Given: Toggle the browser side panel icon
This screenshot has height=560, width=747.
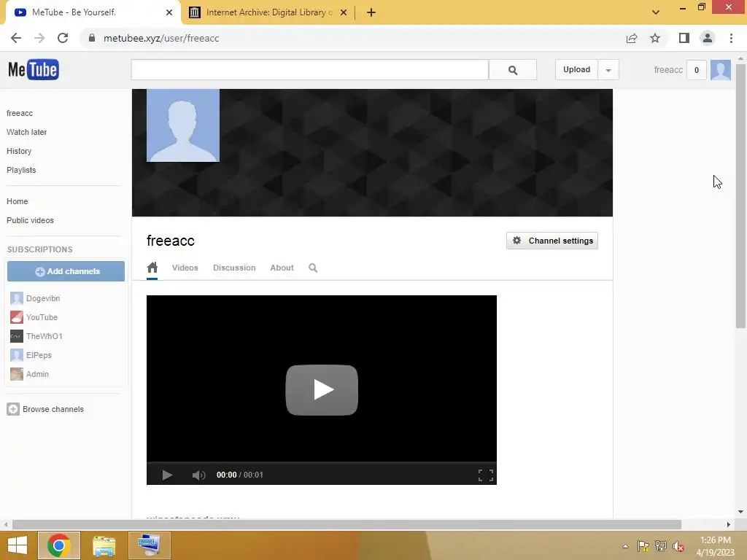Looking at the screenshot, I should (x=684, y=38).
